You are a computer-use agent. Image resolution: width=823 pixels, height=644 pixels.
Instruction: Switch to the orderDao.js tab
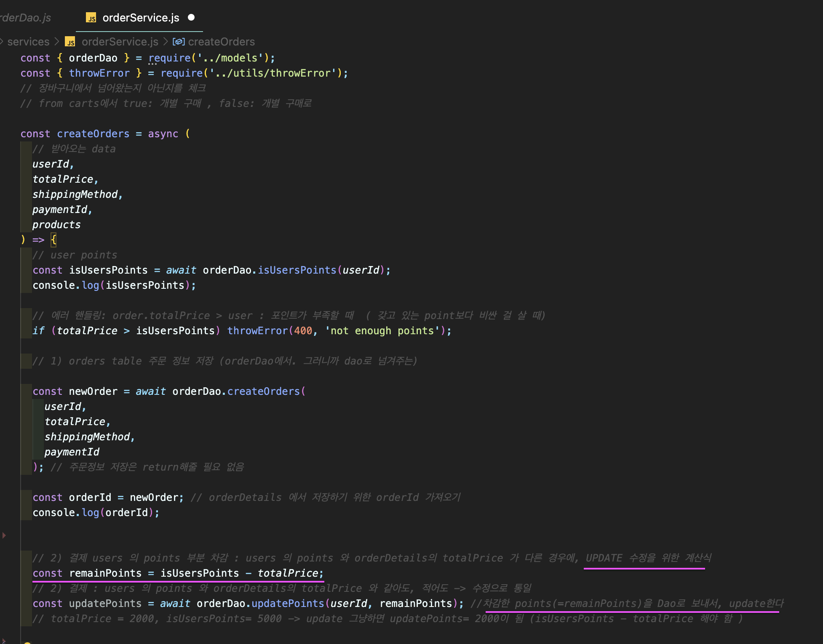pyautogui.click(x=25, y=18)
